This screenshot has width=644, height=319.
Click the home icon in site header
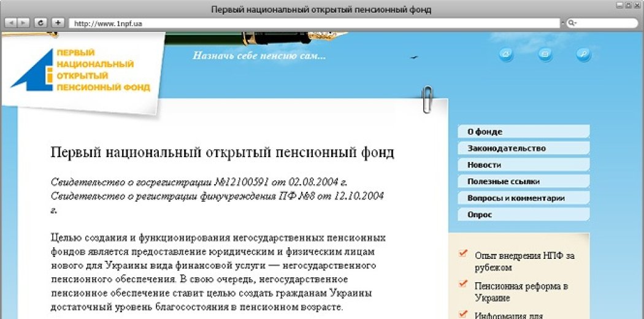click(506, 54)
